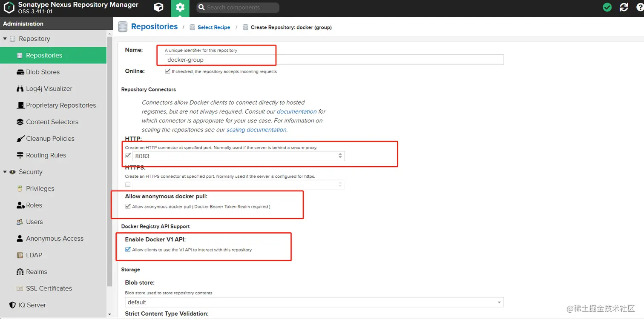Image resolution: width=644 pixels, height=322 pixels.
Task: Click the green system status check icon
Action: [x=607, y=7]
